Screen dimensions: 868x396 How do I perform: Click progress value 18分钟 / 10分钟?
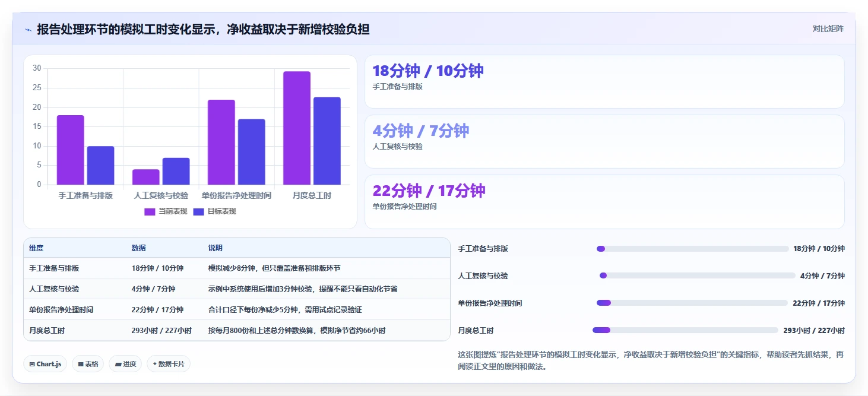click(819, 249)
